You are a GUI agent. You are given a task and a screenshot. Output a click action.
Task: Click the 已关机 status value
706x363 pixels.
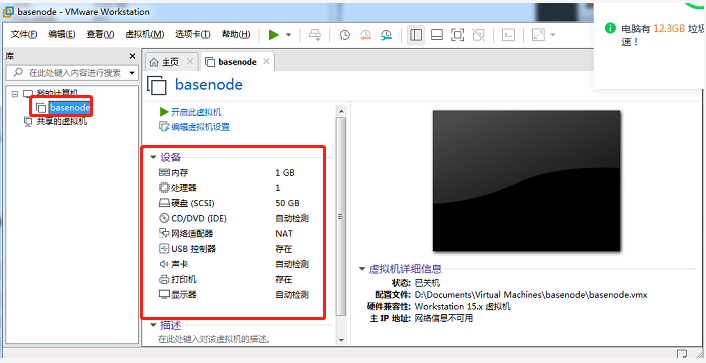click(x=427, y=283)
